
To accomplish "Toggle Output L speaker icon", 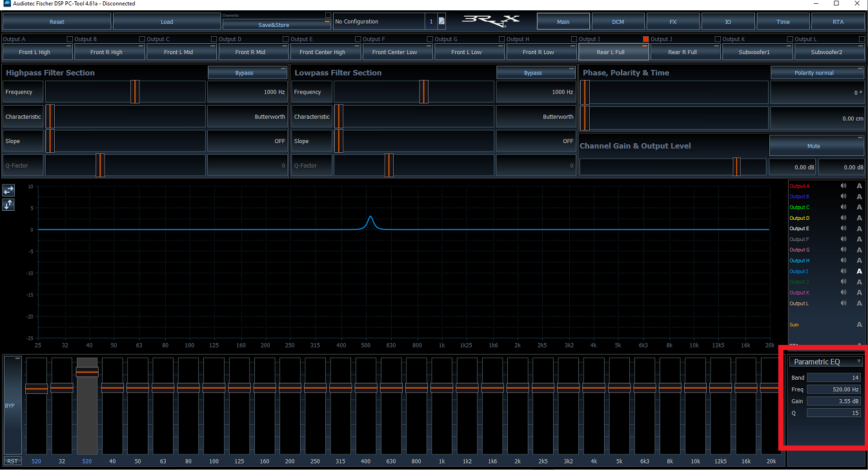I will 843,303.
